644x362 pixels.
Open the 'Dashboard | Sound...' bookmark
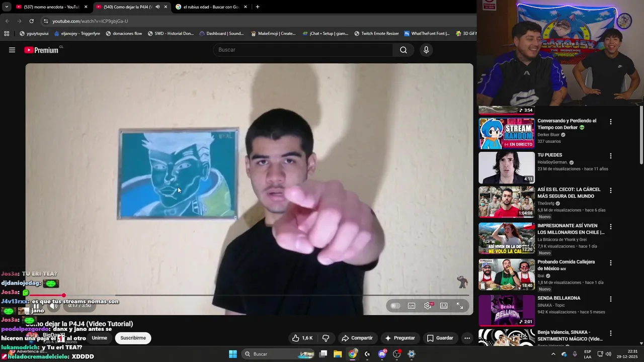coord(221,34)
